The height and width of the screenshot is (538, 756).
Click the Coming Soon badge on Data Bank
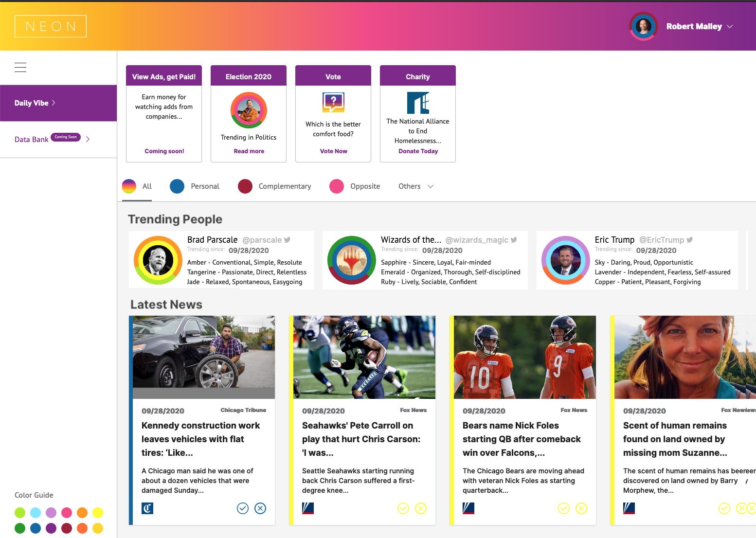(66, 137)
